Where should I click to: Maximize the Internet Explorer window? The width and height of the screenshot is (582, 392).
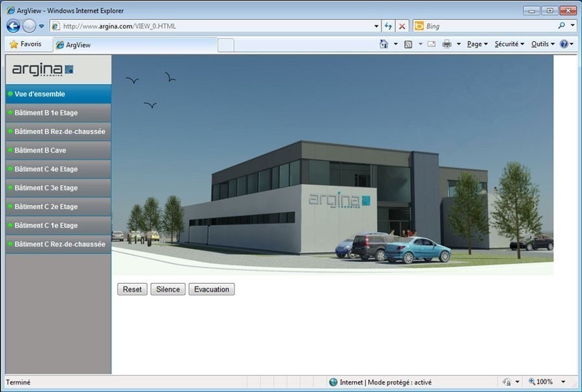[550, 11]
